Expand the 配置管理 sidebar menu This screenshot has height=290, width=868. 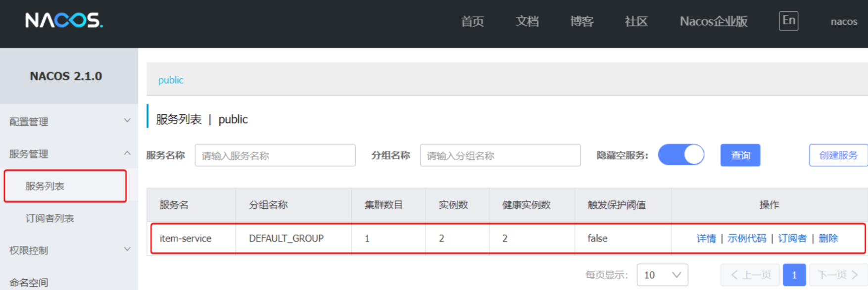69,122
